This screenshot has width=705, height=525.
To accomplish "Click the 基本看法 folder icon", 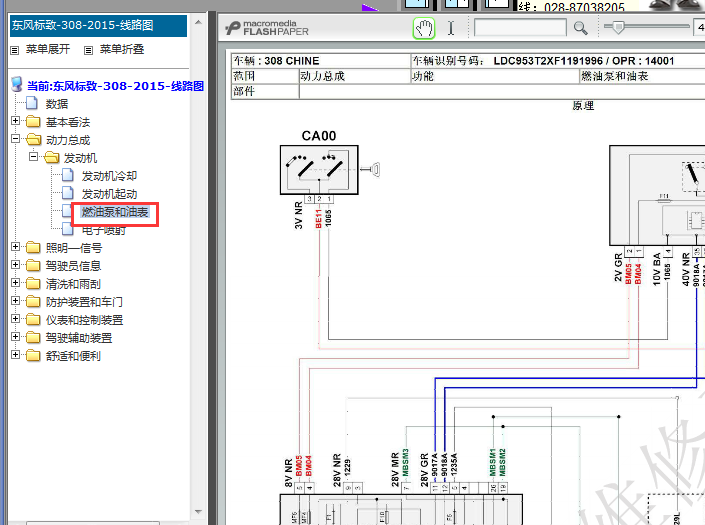I will pos(33,121).
